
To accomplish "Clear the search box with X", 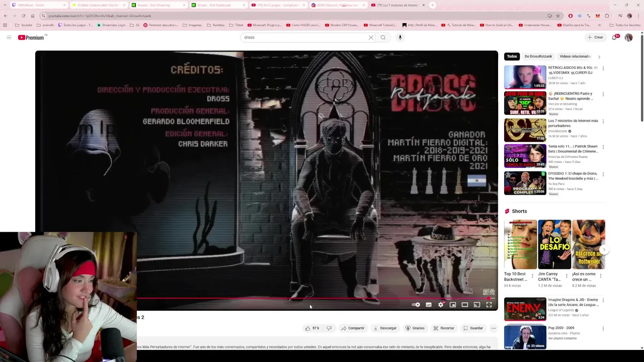I will [371, 37].
